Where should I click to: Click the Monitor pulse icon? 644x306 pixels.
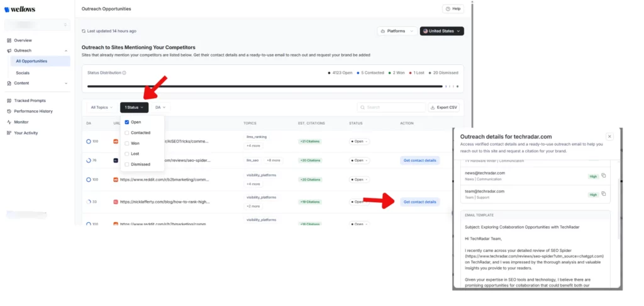pos(9,122)
